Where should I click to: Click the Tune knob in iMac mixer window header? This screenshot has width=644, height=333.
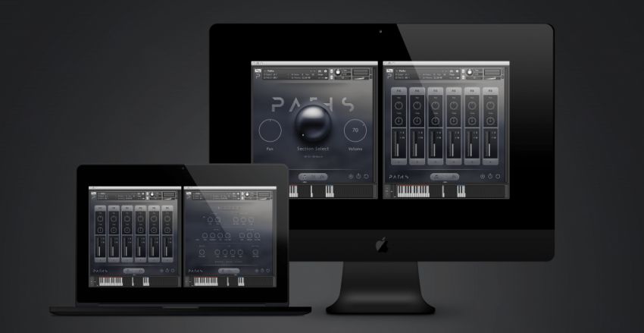coord(470,72)
